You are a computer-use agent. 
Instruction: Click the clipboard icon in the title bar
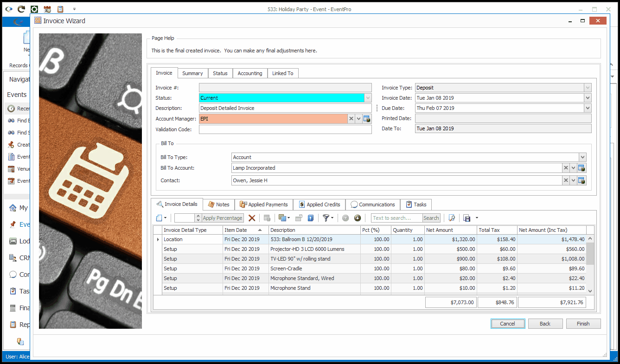coord(60,9)
